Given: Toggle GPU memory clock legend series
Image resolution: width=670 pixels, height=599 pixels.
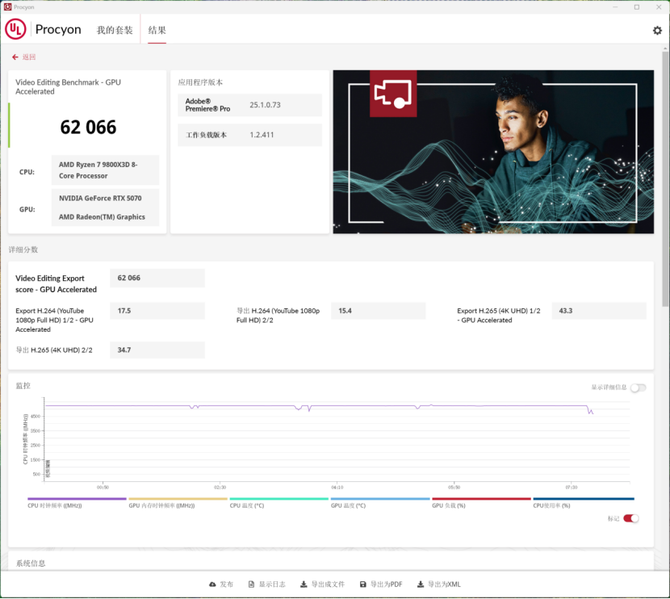Looking at the screenshot, I should [178, 499].
